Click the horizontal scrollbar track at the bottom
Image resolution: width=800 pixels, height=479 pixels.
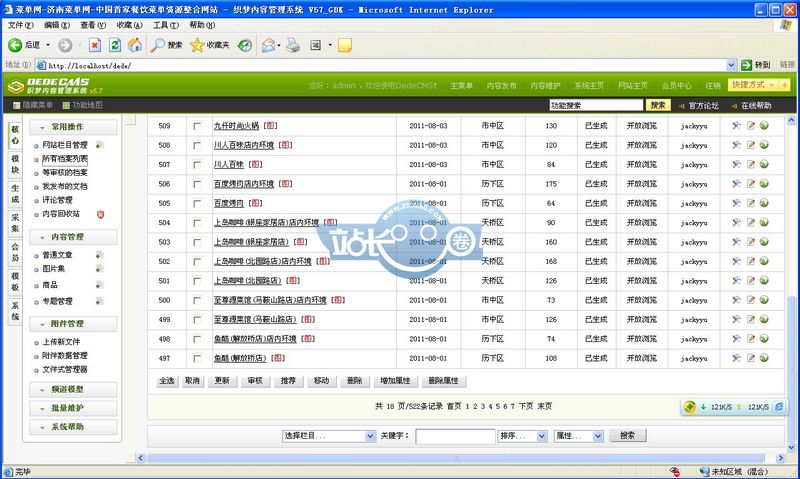click(457, 458)
